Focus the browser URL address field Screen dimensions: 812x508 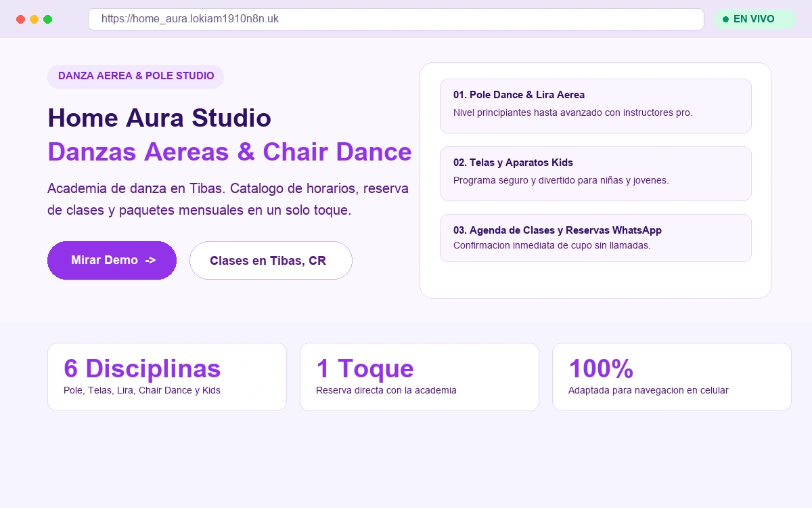(x=396, y=19)
